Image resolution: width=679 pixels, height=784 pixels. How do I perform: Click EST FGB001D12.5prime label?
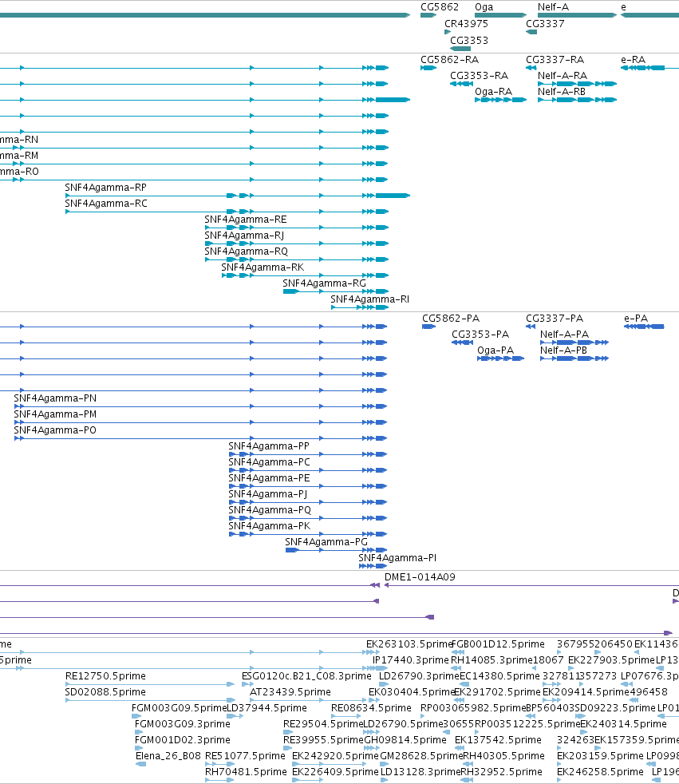coord(498,644)
